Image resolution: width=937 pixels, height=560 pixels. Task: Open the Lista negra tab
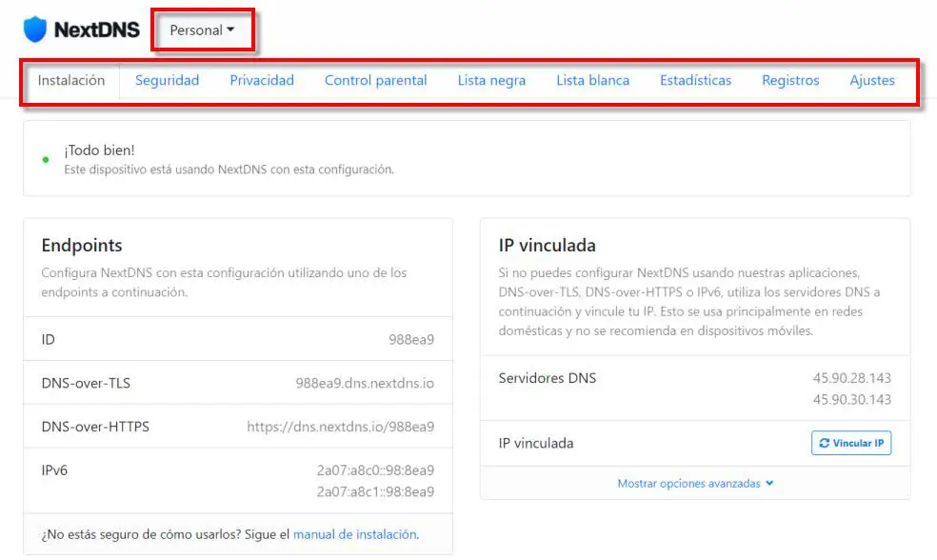tap(491, 80)
